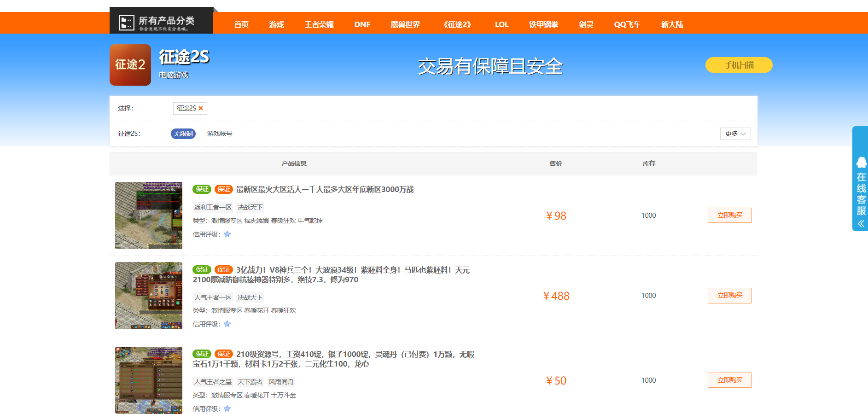Image resolution: width=868 pixels, height=414 pixels.
Task: Select 剑灵 in the top nav
Action: click(586, 24)
